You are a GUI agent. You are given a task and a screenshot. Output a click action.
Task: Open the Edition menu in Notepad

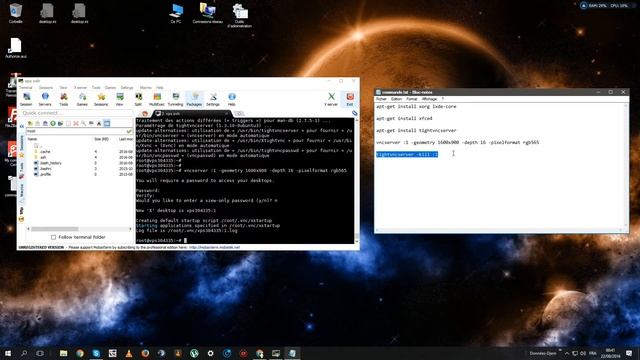tap(396, 99)
